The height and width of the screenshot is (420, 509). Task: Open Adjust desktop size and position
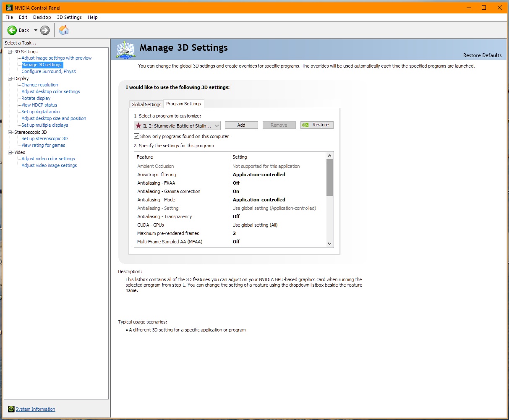pos(54,118)
